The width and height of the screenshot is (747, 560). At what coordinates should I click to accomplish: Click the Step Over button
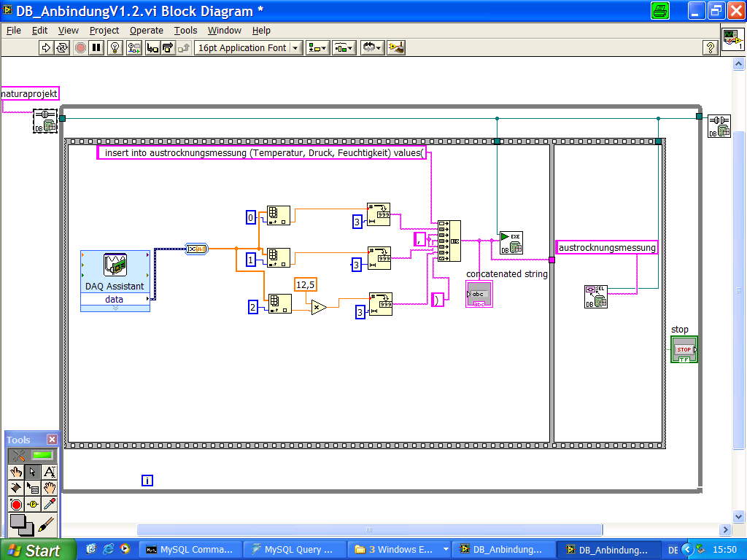pyautogui.click(x=168, y=47)
